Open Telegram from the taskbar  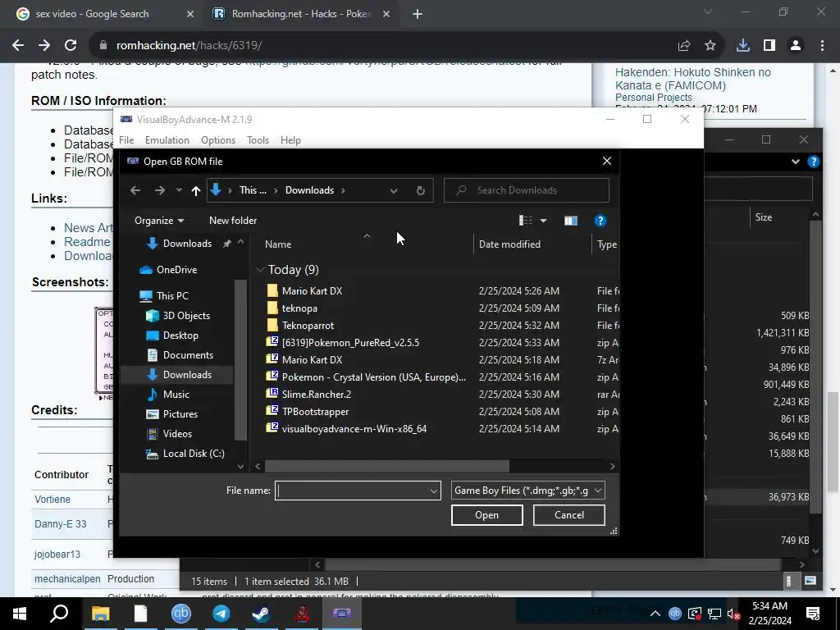point(221,614)
